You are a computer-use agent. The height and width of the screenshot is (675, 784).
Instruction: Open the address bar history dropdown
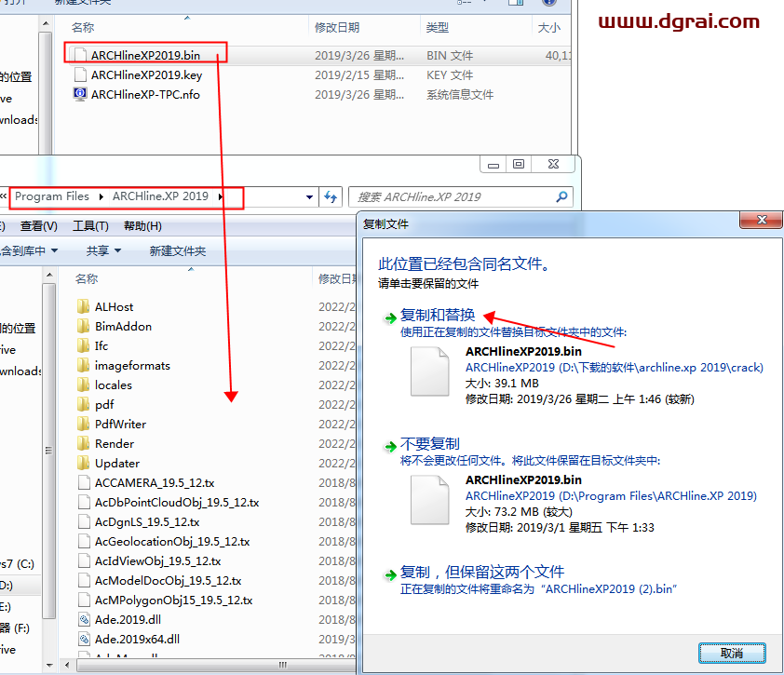tap(309, 197)
